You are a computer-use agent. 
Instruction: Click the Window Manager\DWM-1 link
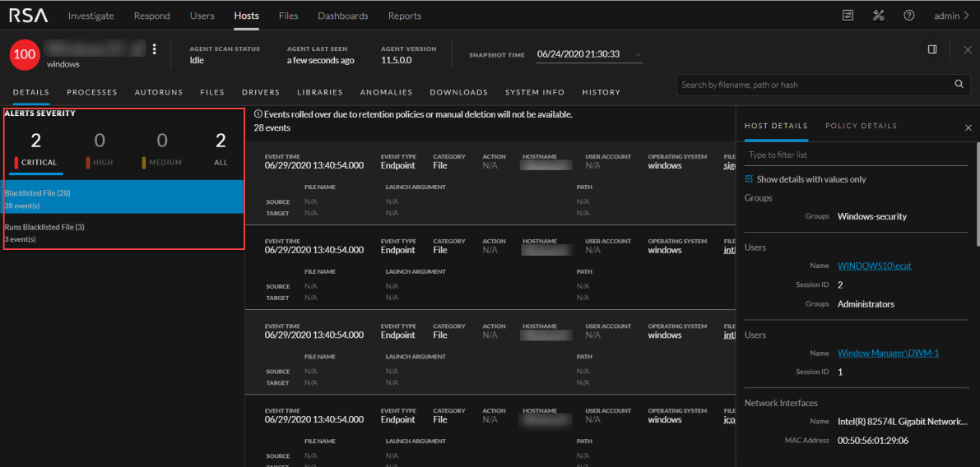(888, 353)
